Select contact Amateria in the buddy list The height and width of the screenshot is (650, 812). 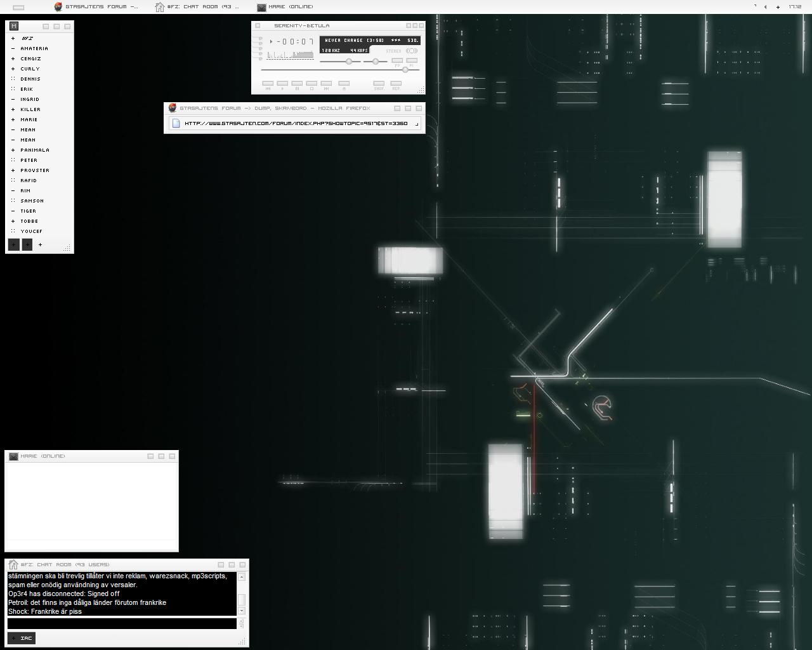(x=34, y=48)
